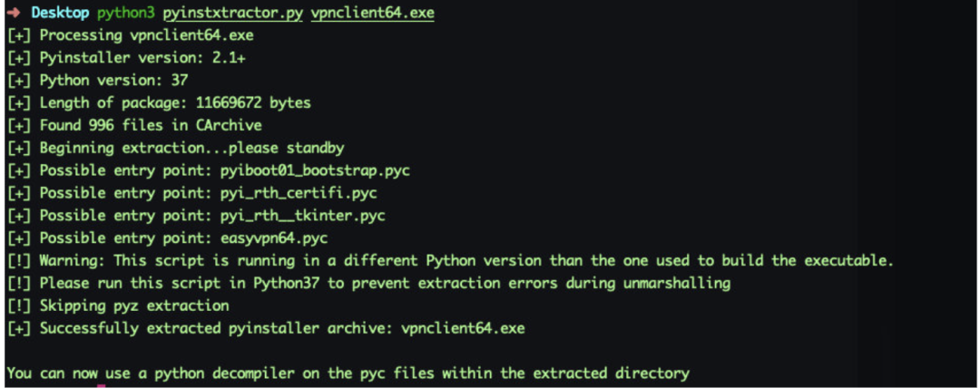Click the Beginning extraction...please standby line
Viewport: 980px width, 388px height.
click(175, 149)
